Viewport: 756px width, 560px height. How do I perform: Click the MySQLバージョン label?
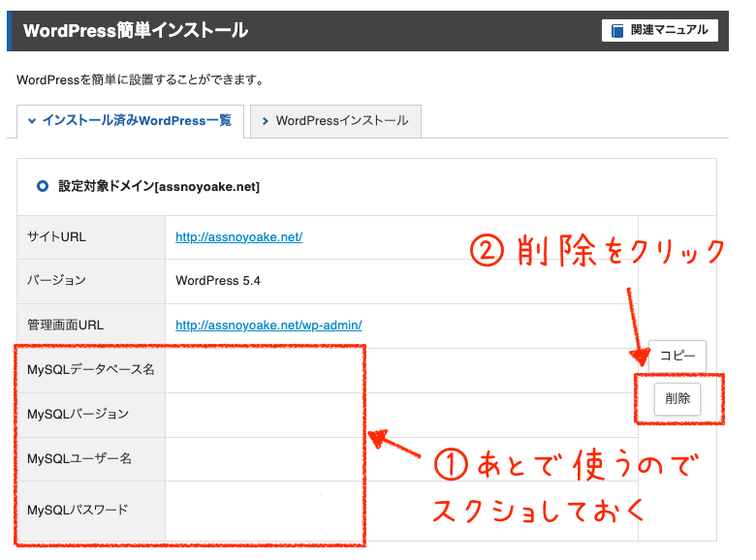[x=79, y=414]
